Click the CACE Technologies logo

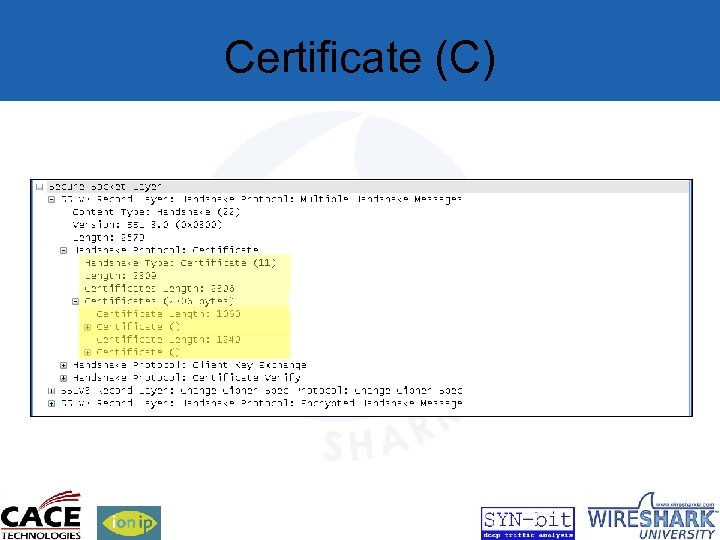point(41,515)
